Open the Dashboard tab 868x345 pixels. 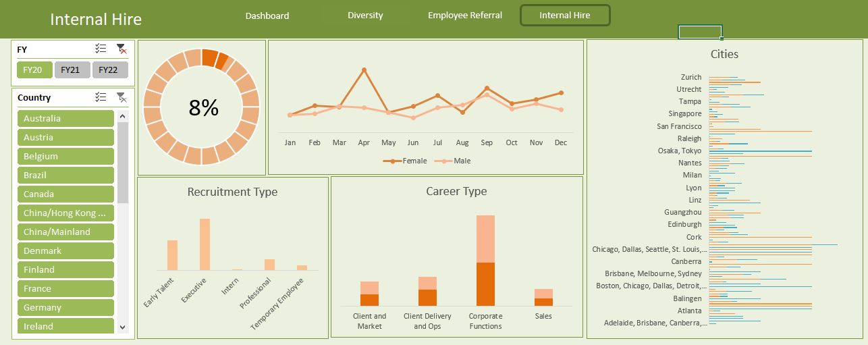[267, 16]
